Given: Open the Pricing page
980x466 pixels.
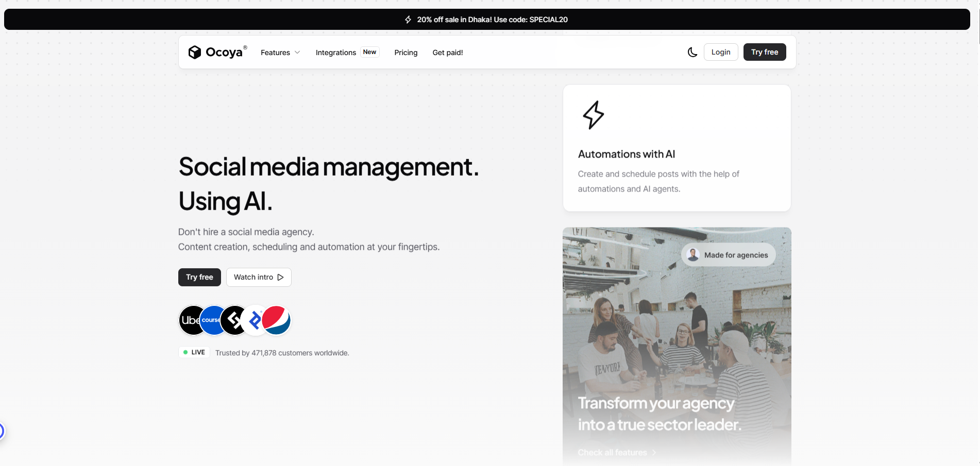Looking at the screenshot, I should pyautogui.click(x=406, y=53).
